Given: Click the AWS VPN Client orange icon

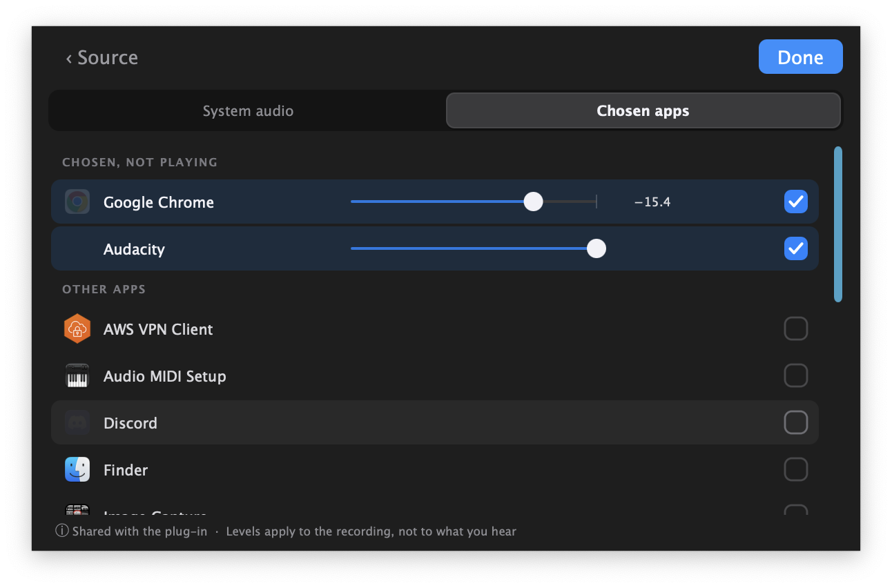Looking at the screenshot, I should click(x=77, y=329).
